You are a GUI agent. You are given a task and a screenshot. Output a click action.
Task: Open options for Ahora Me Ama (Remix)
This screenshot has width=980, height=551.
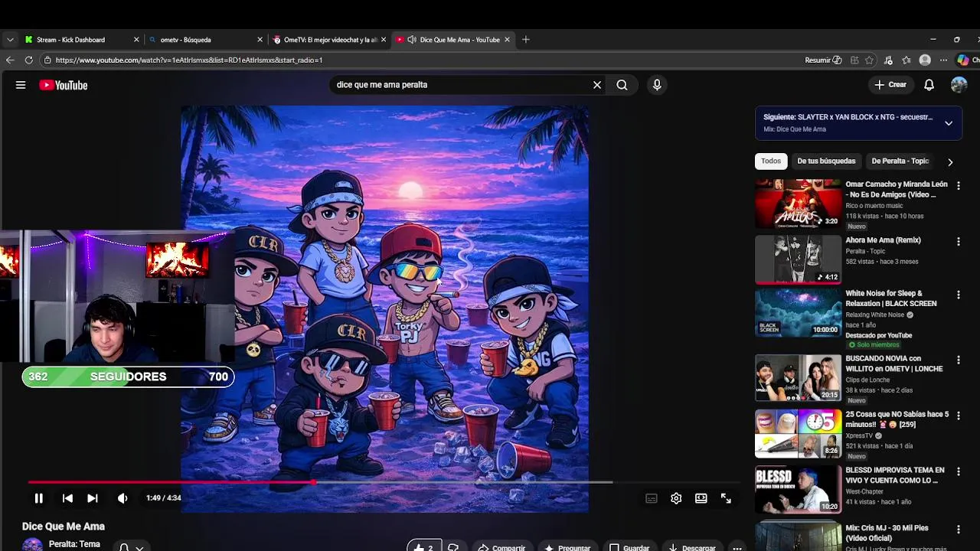click(x=958, y=242)
